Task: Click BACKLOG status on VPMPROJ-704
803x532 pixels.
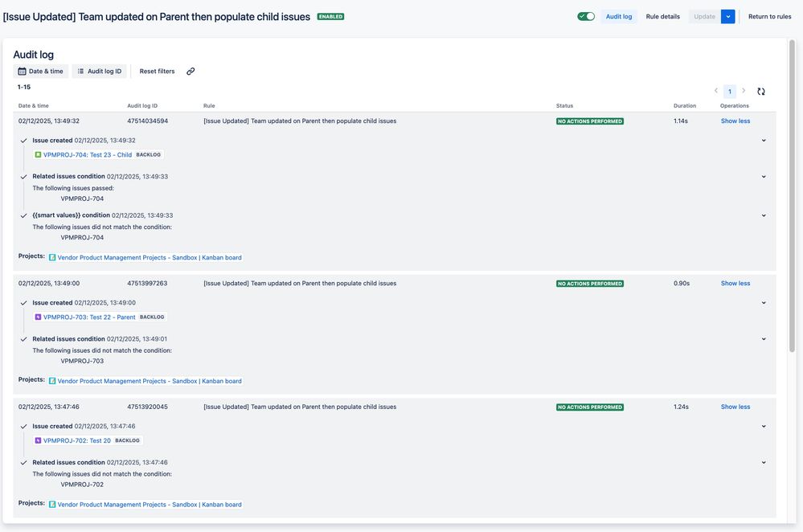Action: point(149,154)
